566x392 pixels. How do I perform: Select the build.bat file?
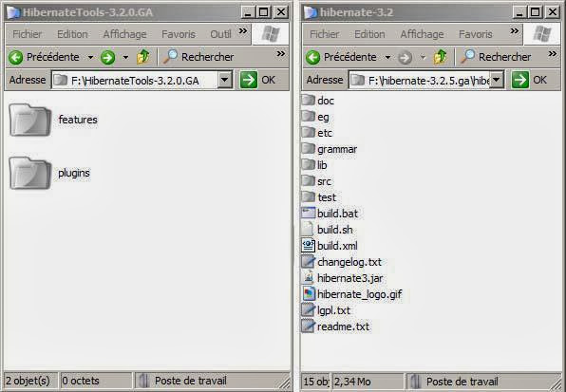tap(330, 214)
